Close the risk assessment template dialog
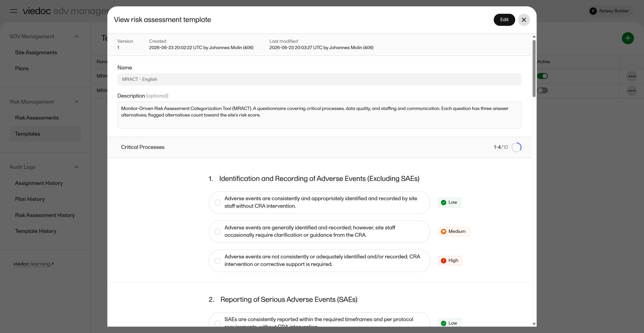This screenshot has height=333, width=644. pyautogui.click(x=524, y=20)
